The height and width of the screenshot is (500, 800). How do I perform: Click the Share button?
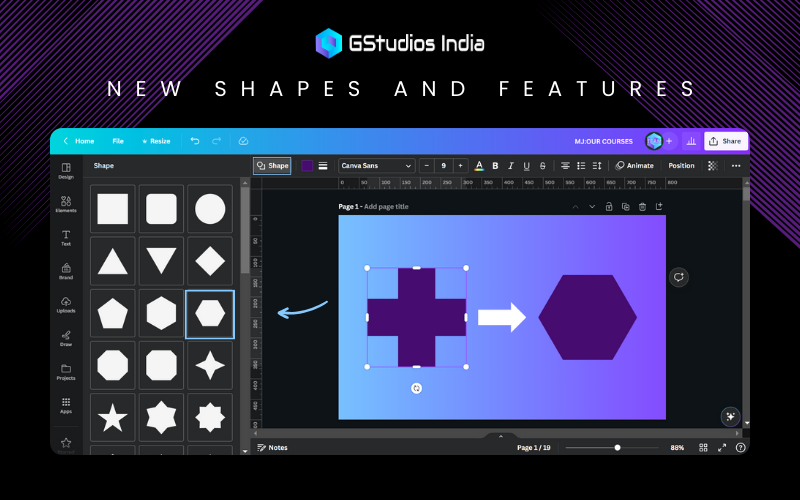click(x=726, y=141)
